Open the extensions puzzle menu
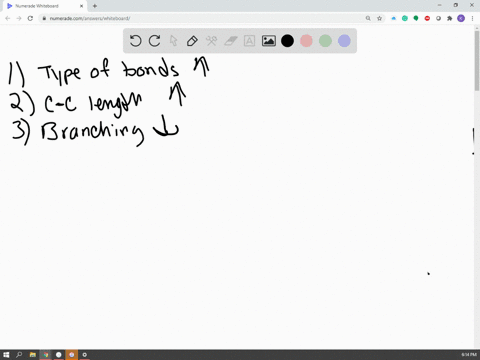The image size is (480, 360). pyautogui.click(x=450, y=18)
